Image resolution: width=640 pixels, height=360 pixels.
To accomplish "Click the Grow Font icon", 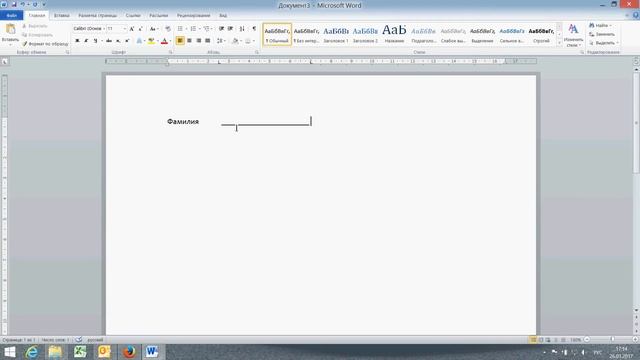I will [132, 29].
